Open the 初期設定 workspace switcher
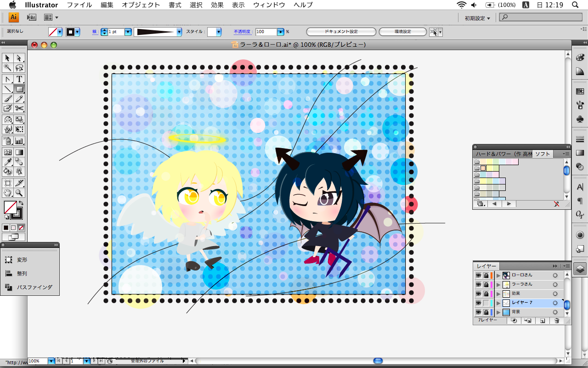Screen dimensions: 588x368 coord(477,18)
